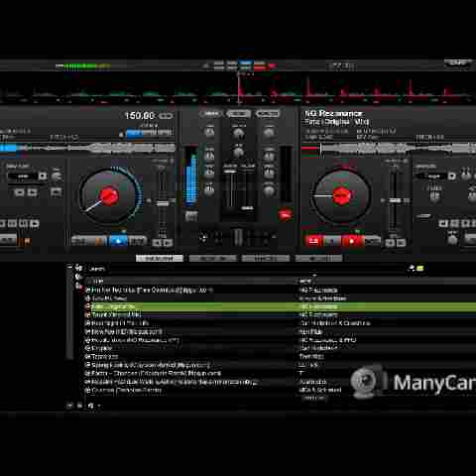476x476 pixels.
Task: Open the folder tree icon above track list
Action: pos(78,268)
